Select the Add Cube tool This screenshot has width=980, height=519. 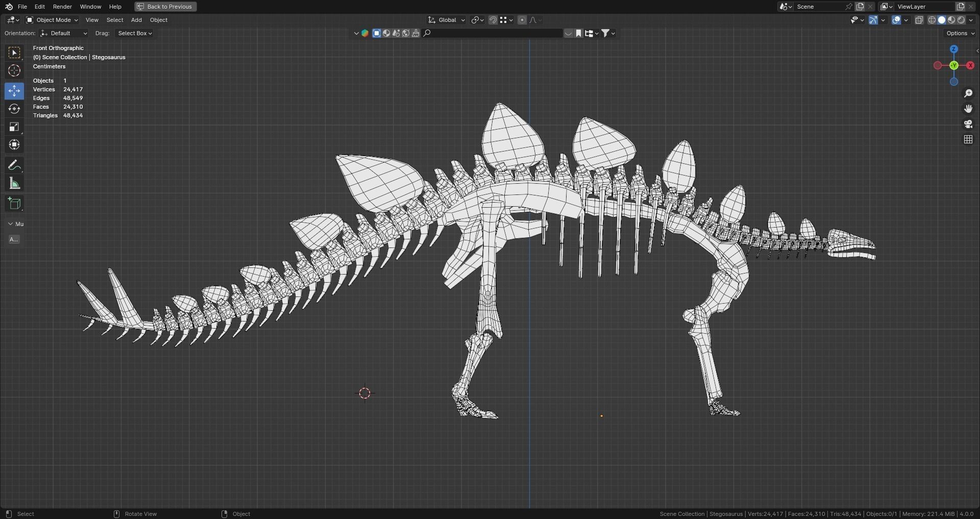pyautogui.click(x=14, y=204)
